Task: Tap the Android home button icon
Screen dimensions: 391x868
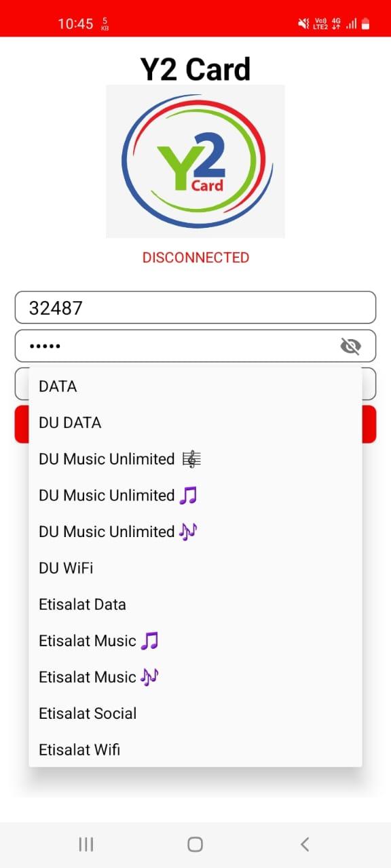Action: 195,844
